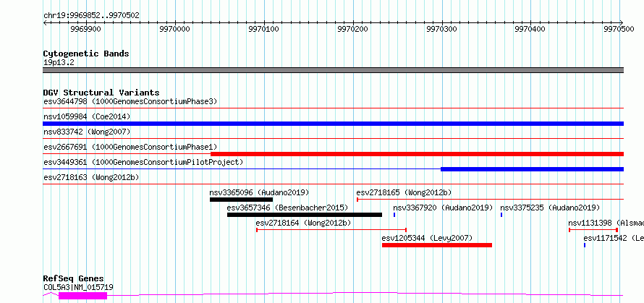Click ruler tick label 9970400

coord(530,30)
